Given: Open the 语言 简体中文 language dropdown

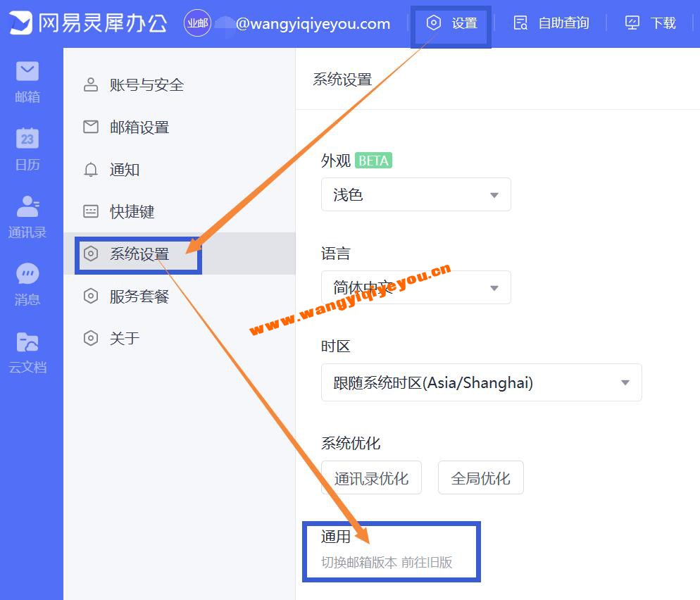Looking at the screenshot, I should click(x=416, y=287).
